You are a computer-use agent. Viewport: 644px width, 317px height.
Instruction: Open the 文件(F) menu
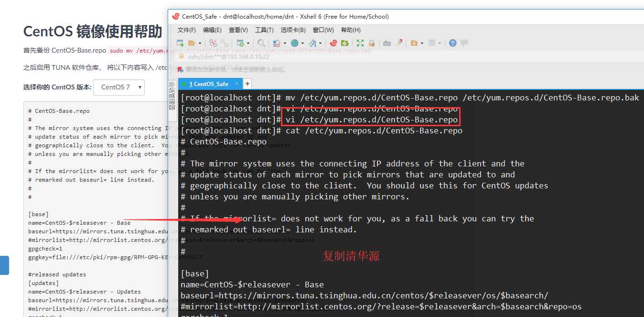(187, 30)
